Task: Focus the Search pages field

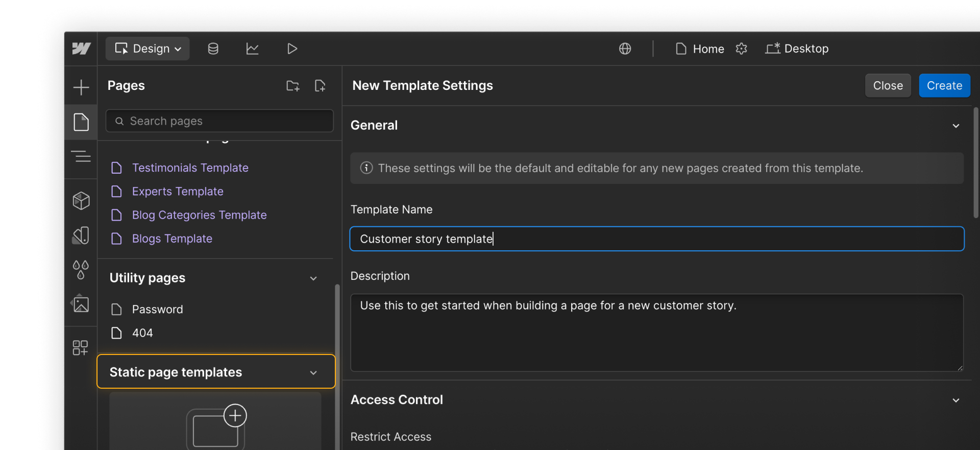Action: point(219,121)
